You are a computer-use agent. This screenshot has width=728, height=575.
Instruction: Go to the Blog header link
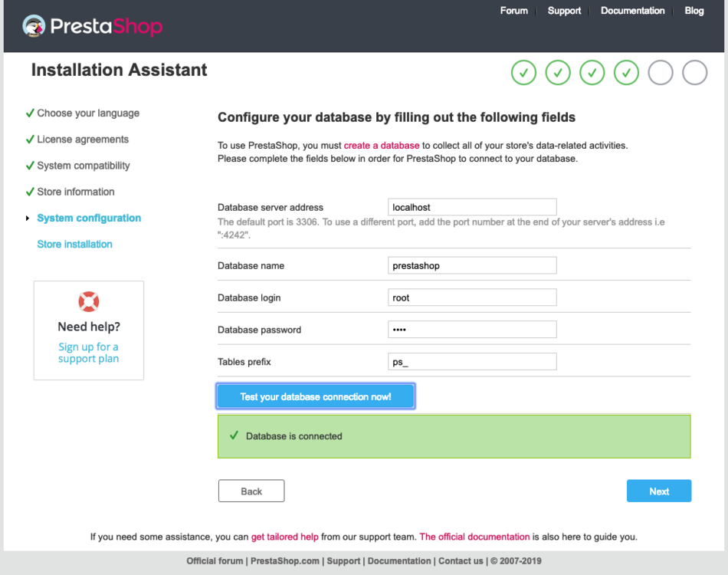coord(694,11)
